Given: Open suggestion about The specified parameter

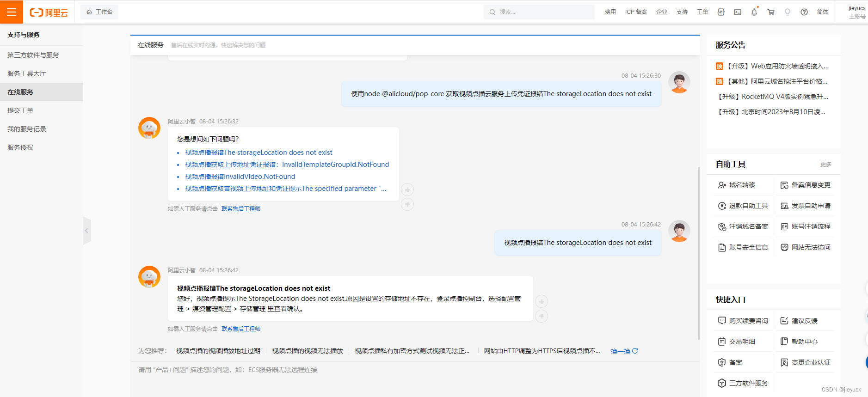Looking at the screenshot, I should [x=285, y=189].
